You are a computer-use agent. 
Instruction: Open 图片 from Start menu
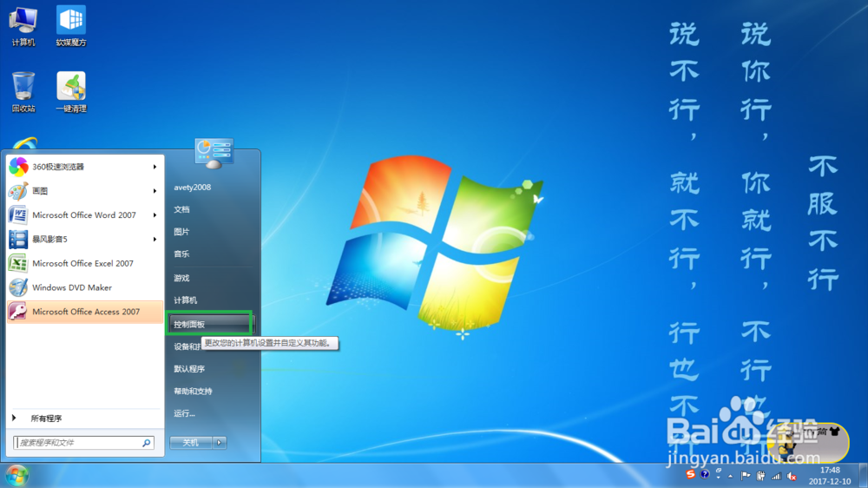tap(181, 232)
